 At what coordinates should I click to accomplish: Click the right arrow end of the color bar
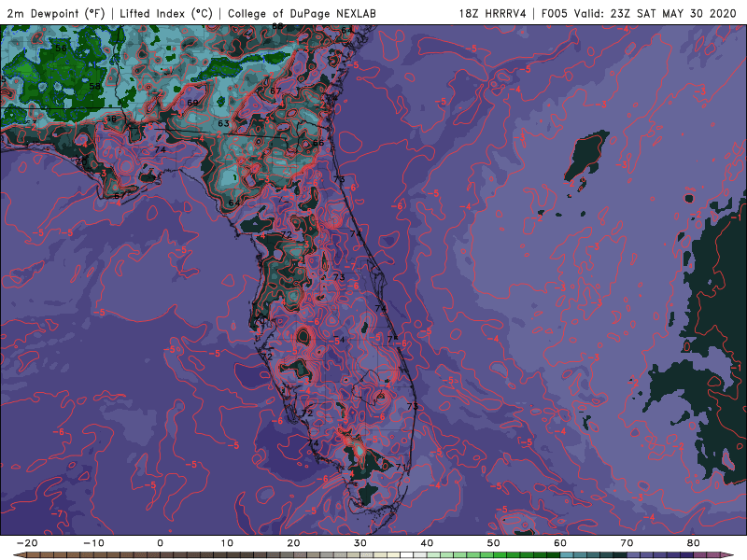pyautogui.click(x=727, y=555)
